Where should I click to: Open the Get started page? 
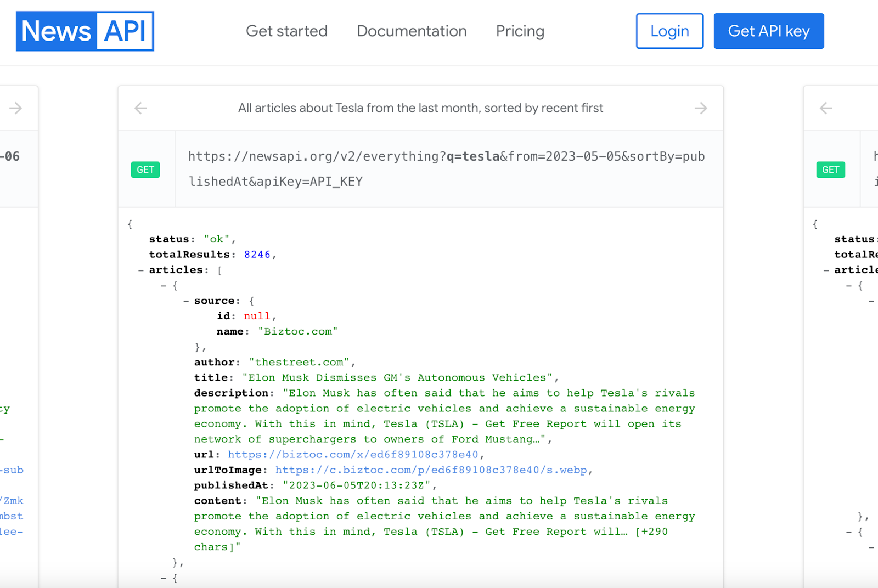click(x=286, y=31)
